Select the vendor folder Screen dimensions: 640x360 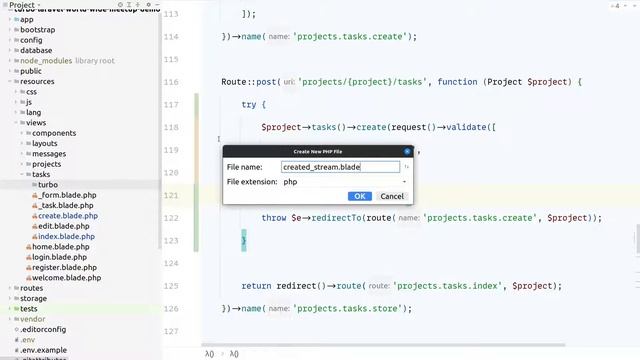point(32,319)
